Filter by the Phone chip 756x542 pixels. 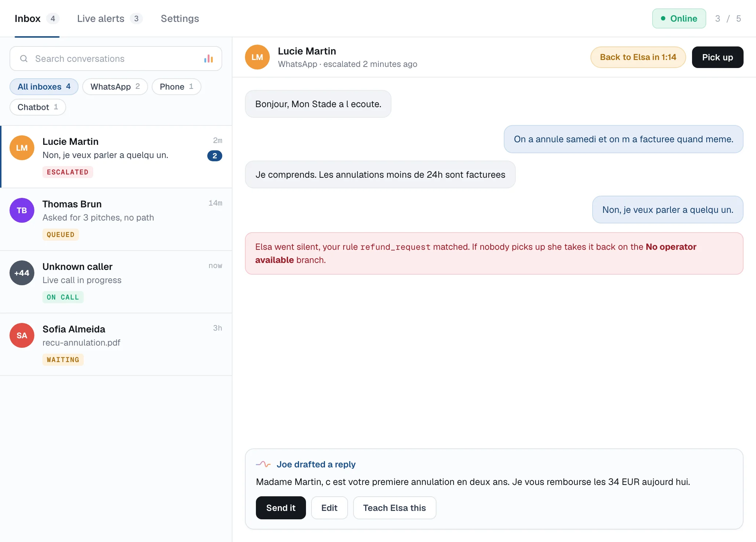[177, 87]
